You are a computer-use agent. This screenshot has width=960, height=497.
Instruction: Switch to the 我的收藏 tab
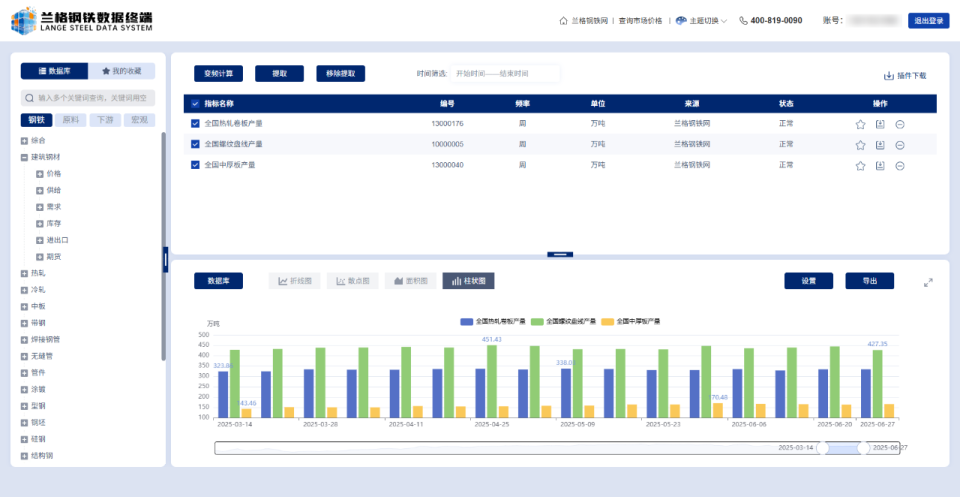click(121, 71)
